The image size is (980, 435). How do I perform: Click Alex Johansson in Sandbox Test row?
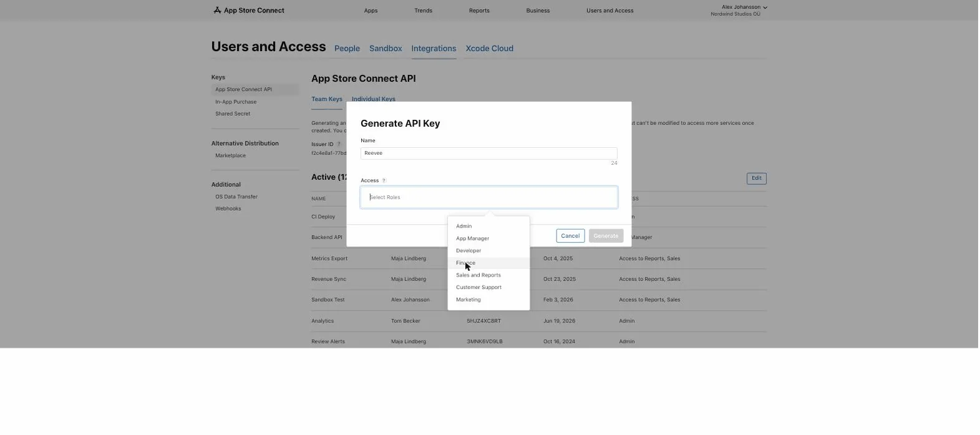pyautogui.click(x=410, y=300)
